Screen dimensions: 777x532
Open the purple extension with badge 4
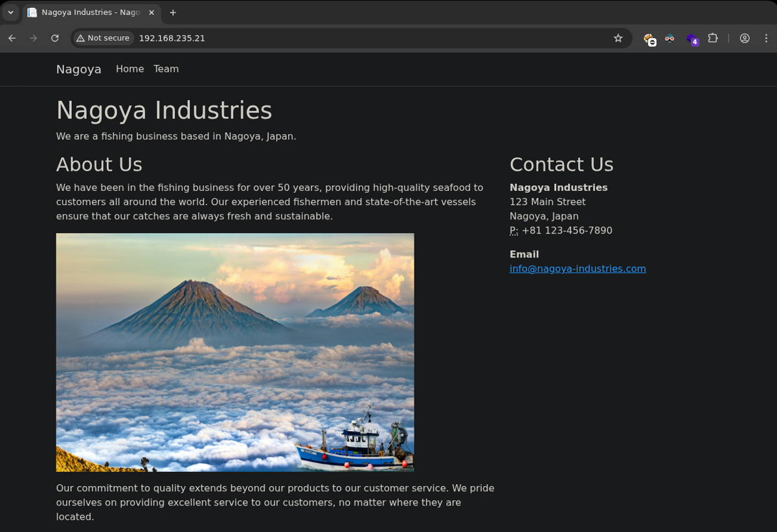click(x=692, y=39)
